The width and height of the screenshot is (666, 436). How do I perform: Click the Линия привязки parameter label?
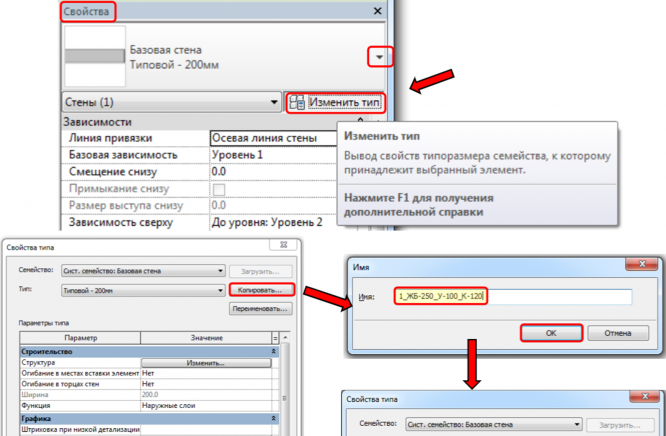pos(110,138)
